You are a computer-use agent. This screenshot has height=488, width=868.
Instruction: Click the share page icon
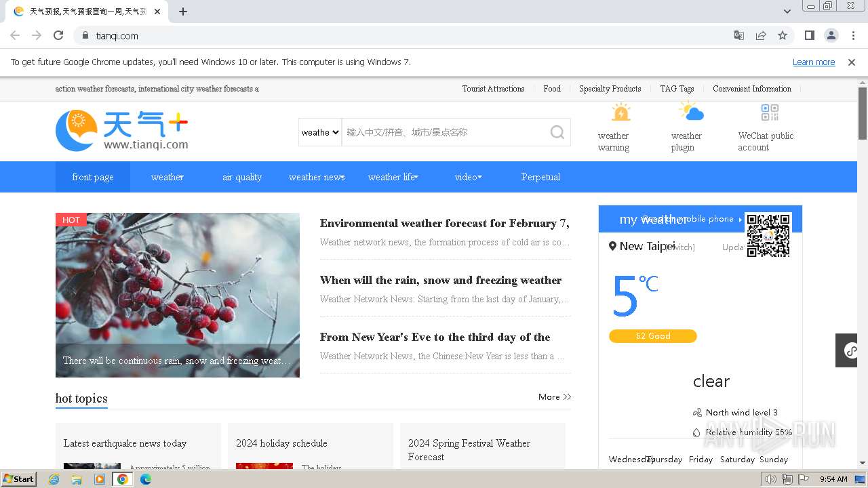[x=761, y=35]
